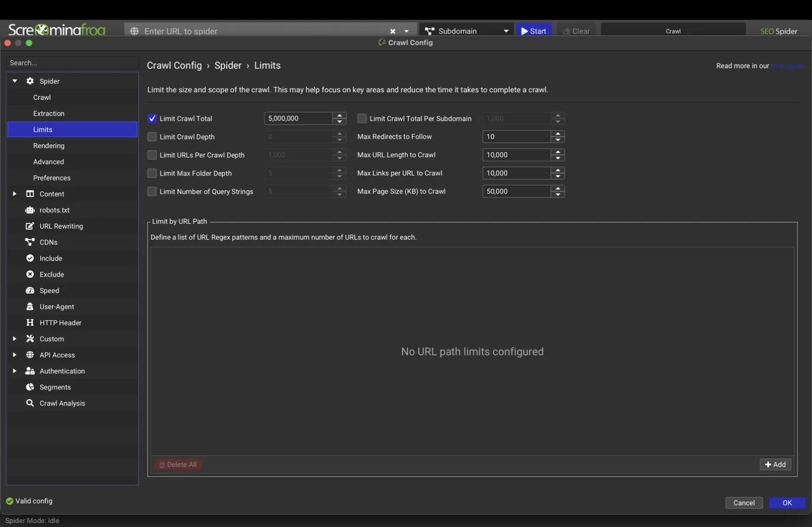Viewport: 812px width, 527px height.
Task: Expand the Authentication tree section
Action: click(15, 371)
